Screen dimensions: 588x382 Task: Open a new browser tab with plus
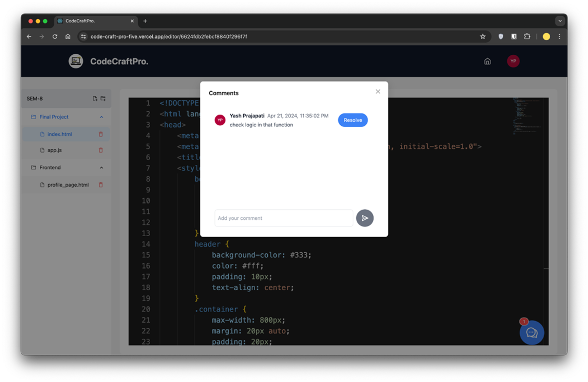point(145,21)
